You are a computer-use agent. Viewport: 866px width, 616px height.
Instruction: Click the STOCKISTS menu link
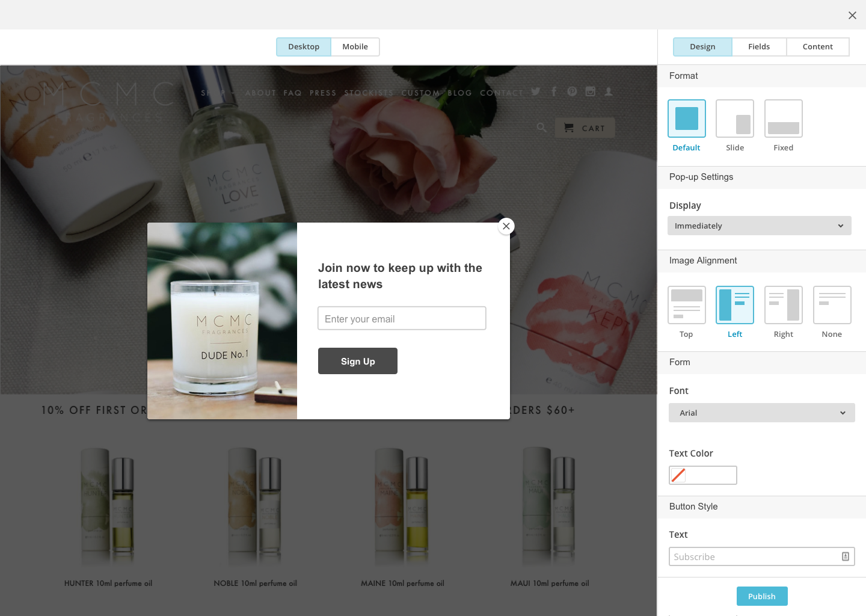click(369, 93)
